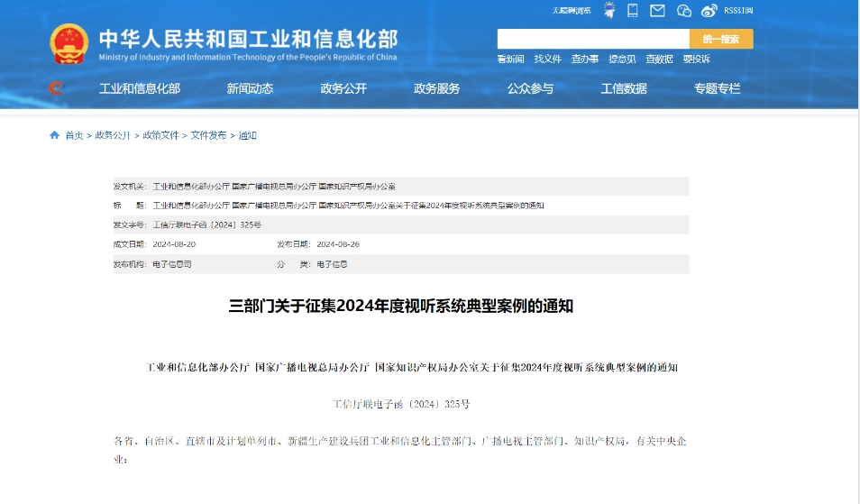Screen dimensions: 860x504
Task: Click the national emblem logo
Action: [69, 43]
